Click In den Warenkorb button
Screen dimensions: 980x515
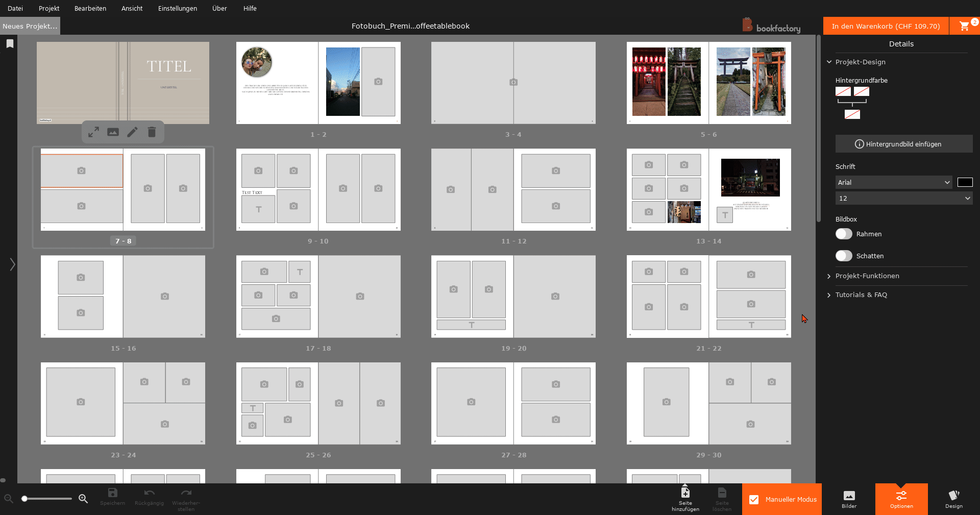click(x=886, y=26)
